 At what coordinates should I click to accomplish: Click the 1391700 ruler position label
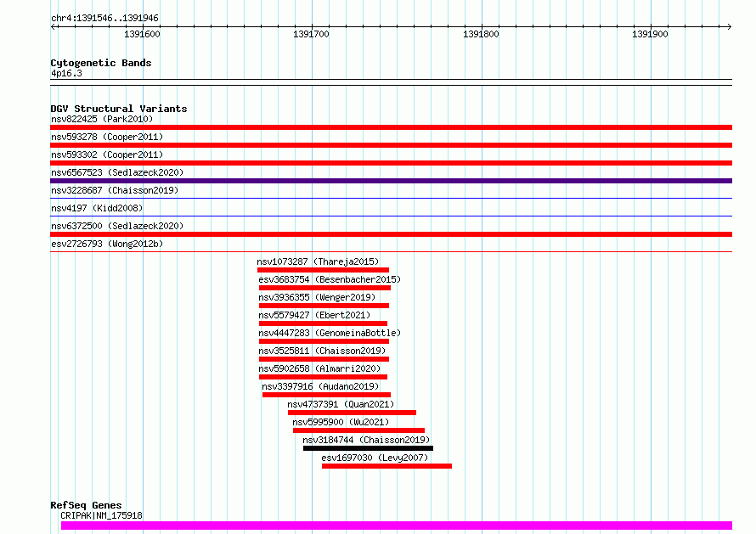coord(312,34)
